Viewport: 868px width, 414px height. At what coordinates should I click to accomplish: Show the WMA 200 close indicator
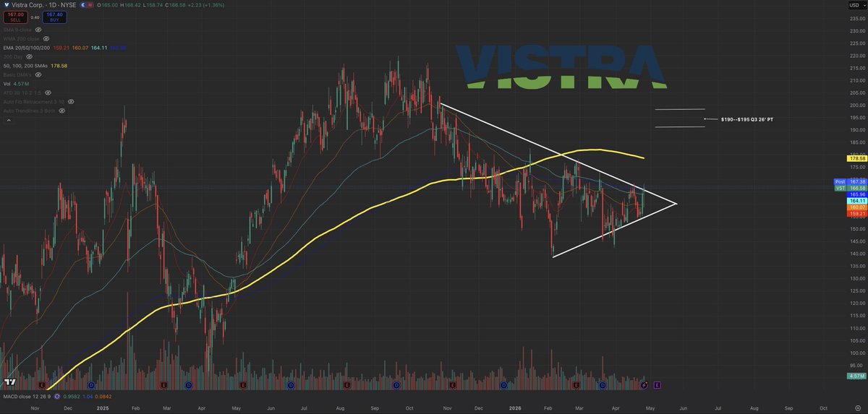point(46,38)
